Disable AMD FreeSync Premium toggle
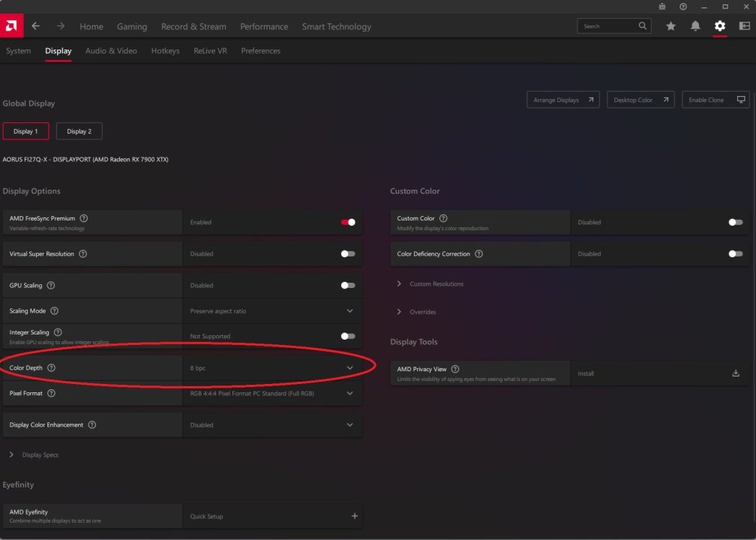The image size is (756, 540). click(x=348, y=222)
